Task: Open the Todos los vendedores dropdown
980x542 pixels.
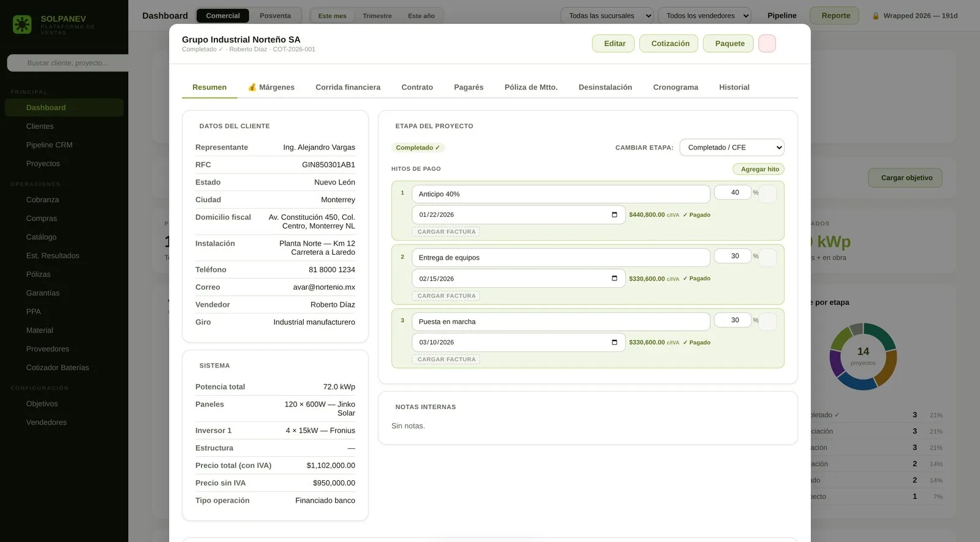Action: (705, 16)
